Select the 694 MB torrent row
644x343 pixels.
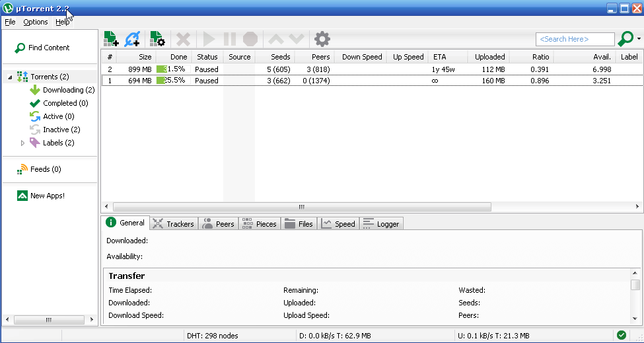372,81
